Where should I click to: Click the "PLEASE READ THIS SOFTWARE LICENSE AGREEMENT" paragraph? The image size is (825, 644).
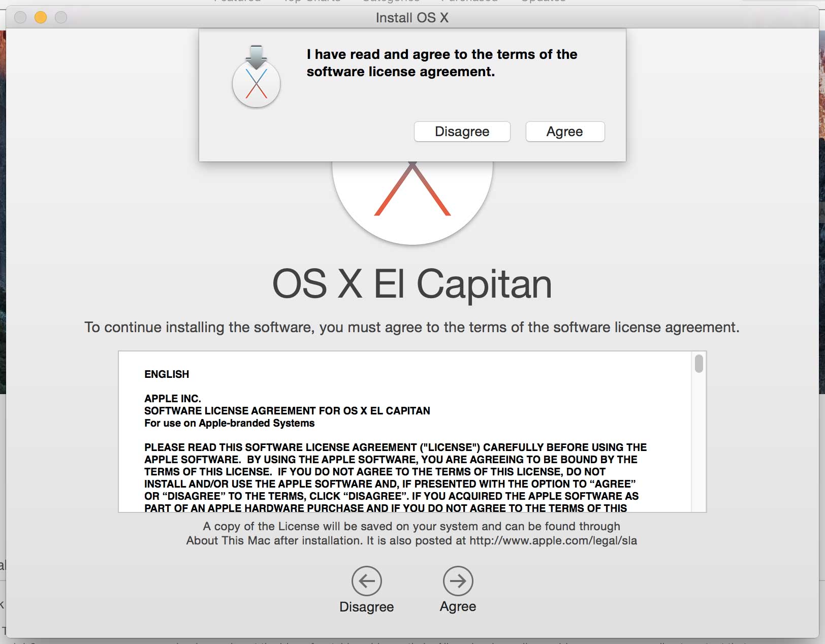pyautogui.click(x=395, y=478)
